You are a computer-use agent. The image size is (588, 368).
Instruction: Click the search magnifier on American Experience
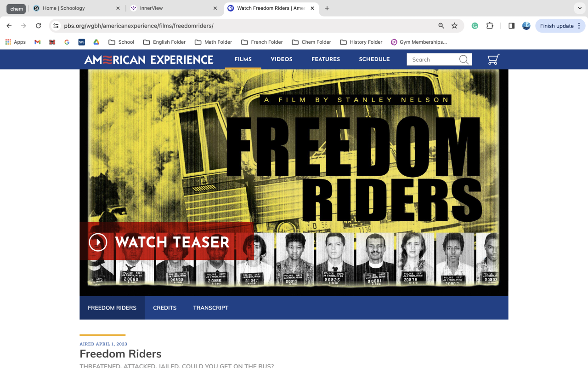[464, 59]
